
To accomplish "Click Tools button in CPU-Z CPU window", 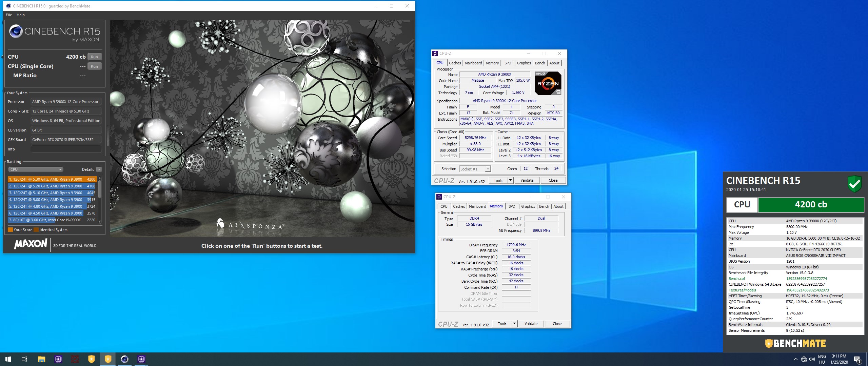I will click(x=498, y=181).
